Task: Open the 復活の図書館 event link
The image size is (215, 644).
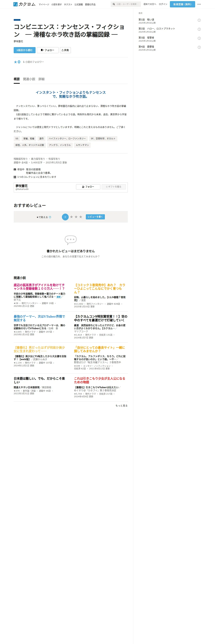Action: 33,170
